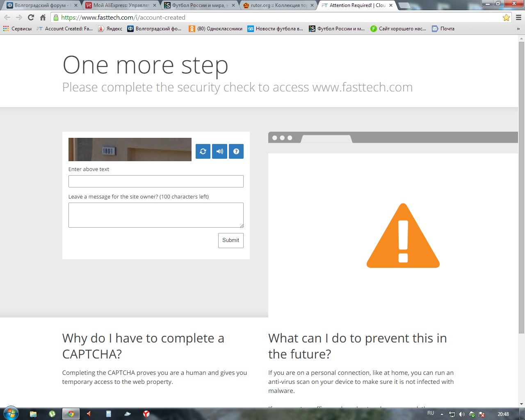This screenshot has width=525, height=420.
Task: Go to the browser home page
Action: 43,18
